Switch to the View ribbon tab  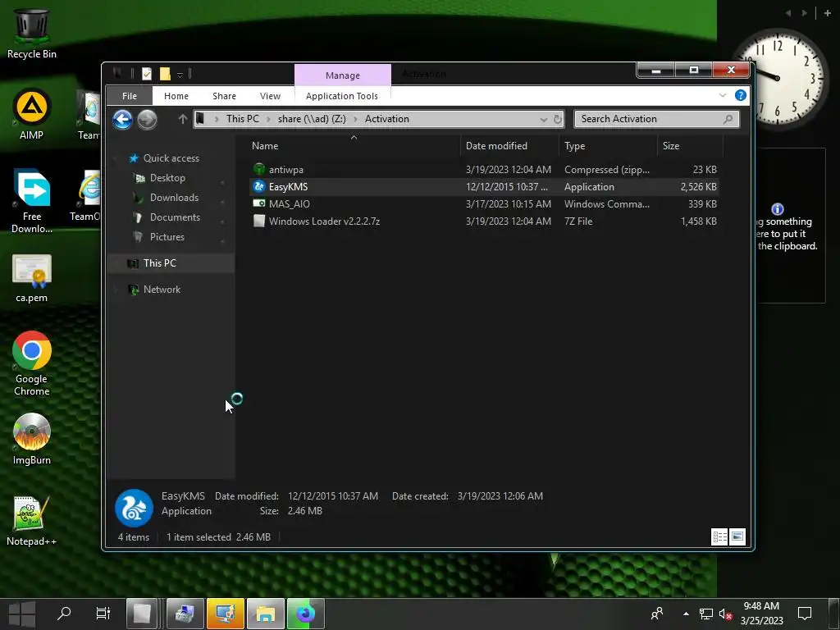[x=270, y=96]
